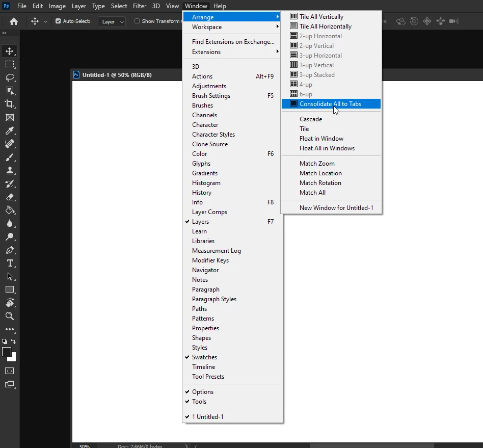This screenshot has height=448, width=483.
Task: Select the Eraser tool
Action: tap(10, 197)
